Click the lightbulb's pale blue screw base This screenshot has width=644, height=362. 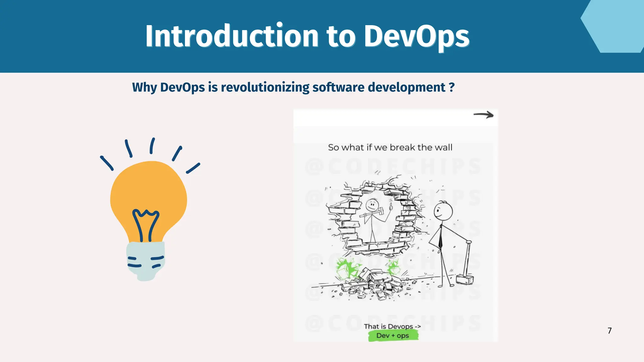tap(146, 261)
